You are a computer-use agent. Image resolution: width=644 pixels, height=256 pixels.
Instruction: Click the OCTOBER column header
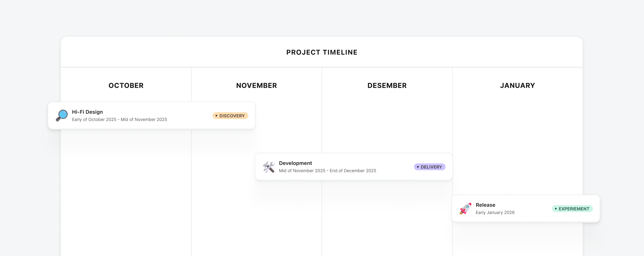click(x=126, y=86)
